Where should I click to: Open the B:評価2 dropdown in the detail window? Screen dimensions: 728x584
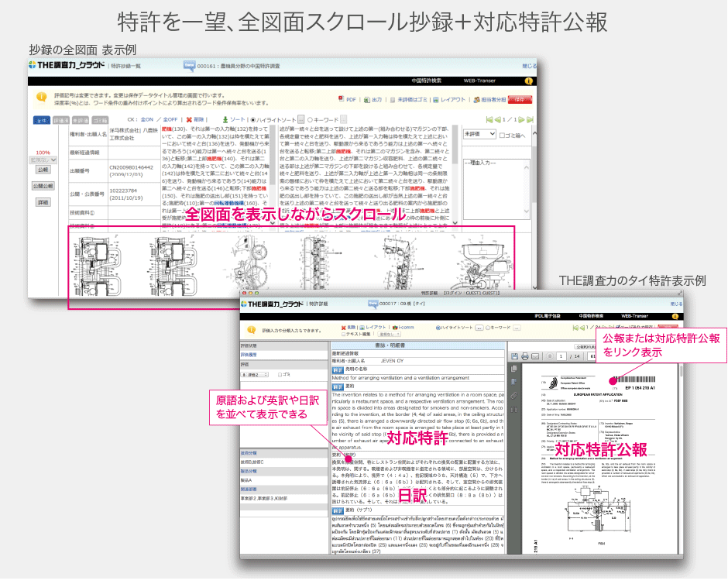click(255, 375)
